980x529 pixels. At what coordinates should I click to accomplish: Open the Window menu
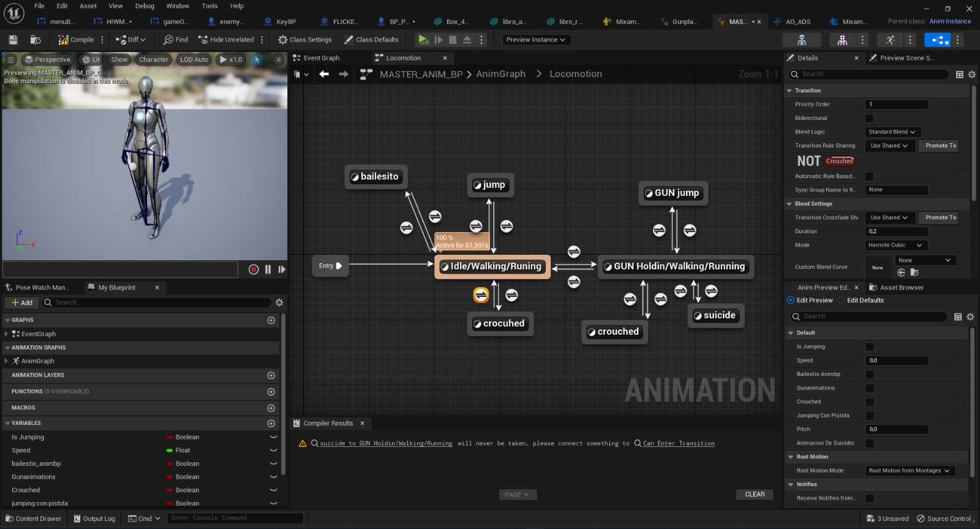(178, 6)
